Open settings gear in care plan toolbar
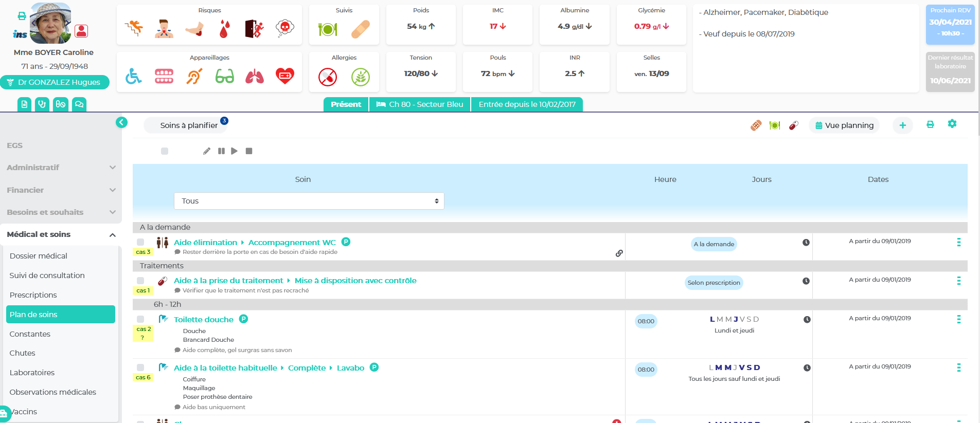Viewport: 980px width, 423px height. tap(952, 124)
